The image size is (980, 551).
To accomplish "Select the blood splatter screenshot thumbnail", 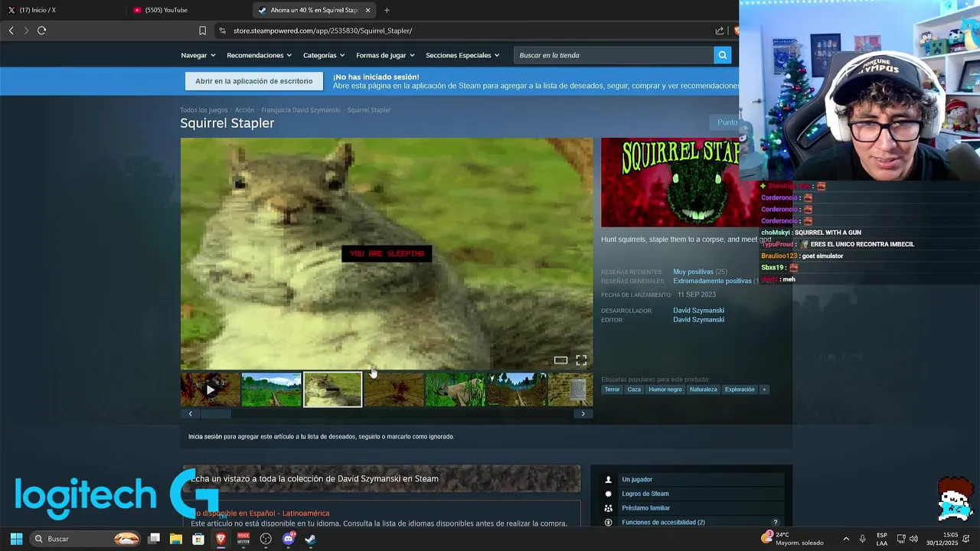I will click(394, 390).
